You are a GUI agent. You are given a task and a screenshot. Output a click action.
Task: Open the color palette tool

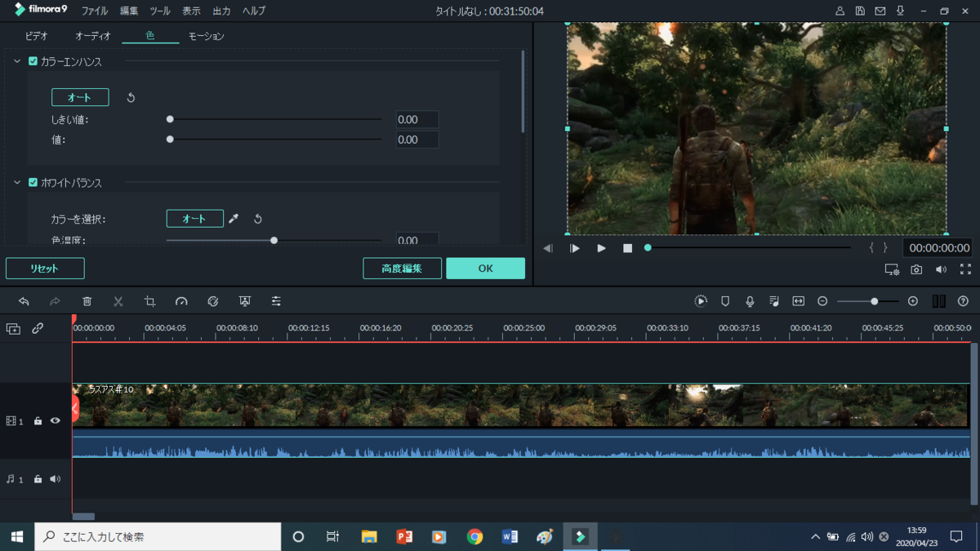213,301
